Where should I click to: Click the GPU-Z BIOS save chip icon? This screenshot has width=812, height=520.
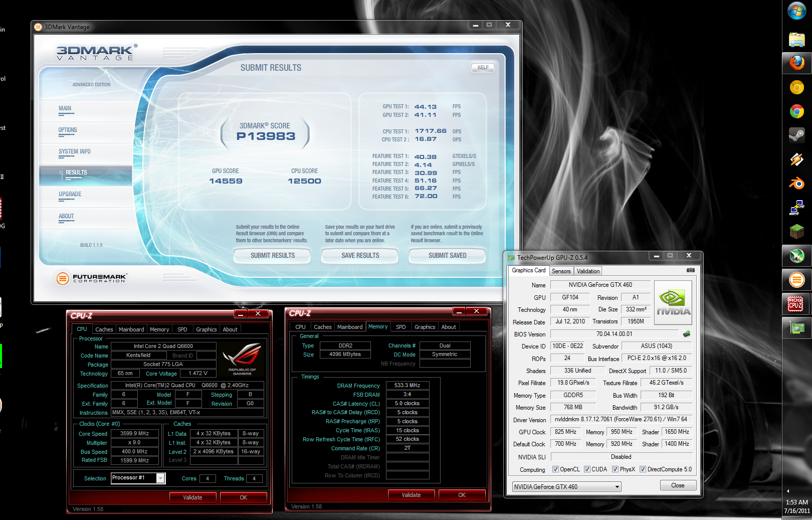[687, 333]
